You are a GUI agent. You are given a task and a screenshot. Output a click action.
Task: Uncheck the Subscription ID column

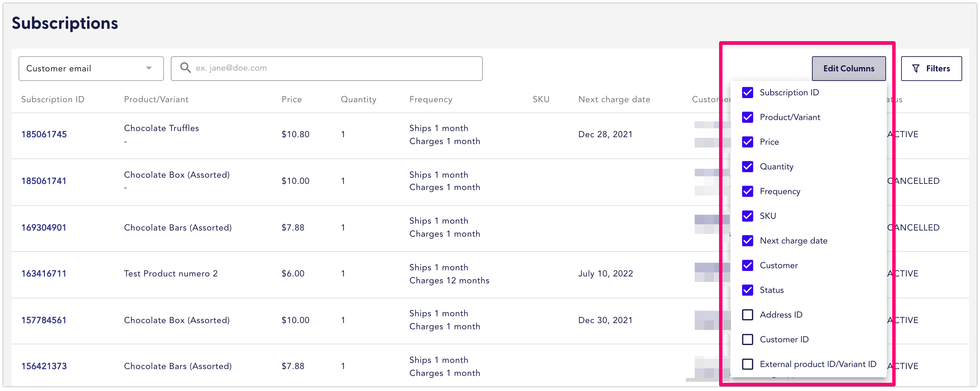[748, 92]
